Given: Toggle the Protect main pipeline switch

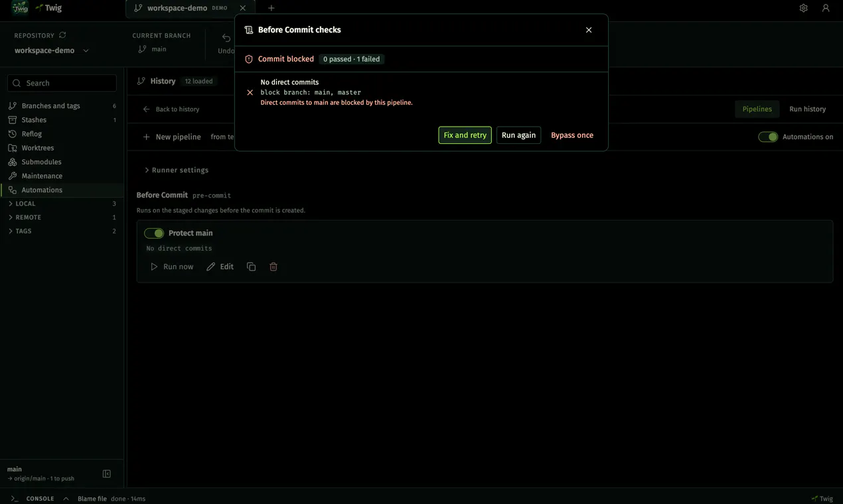Looking at the screenshot, I should [154, 233].
